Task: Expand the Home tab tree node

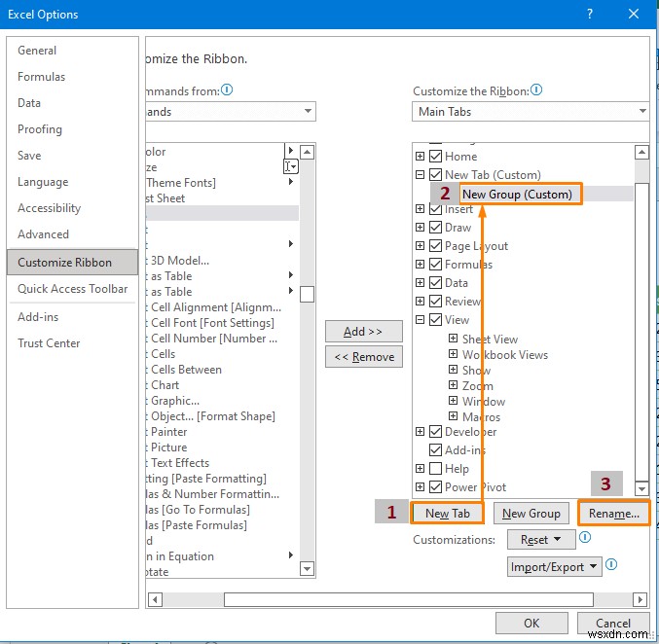Action: pyautogui.click(x=420, y=157)
